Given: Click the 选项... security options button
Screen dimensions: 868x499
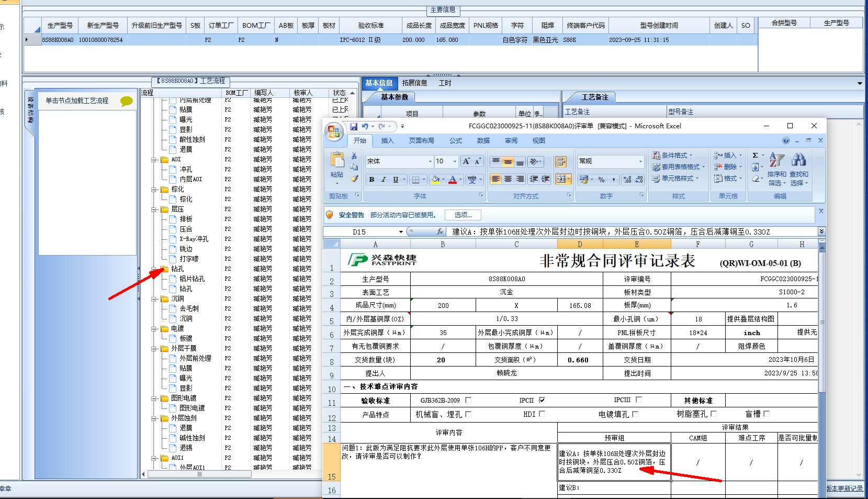Looking at the screenshot, I should click(x=463, y=215).
